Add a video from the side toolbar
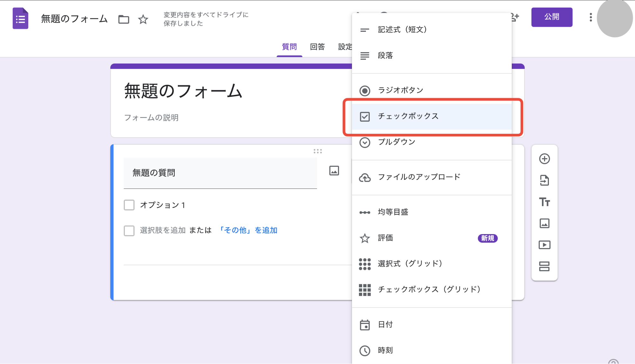 (544, 245)
